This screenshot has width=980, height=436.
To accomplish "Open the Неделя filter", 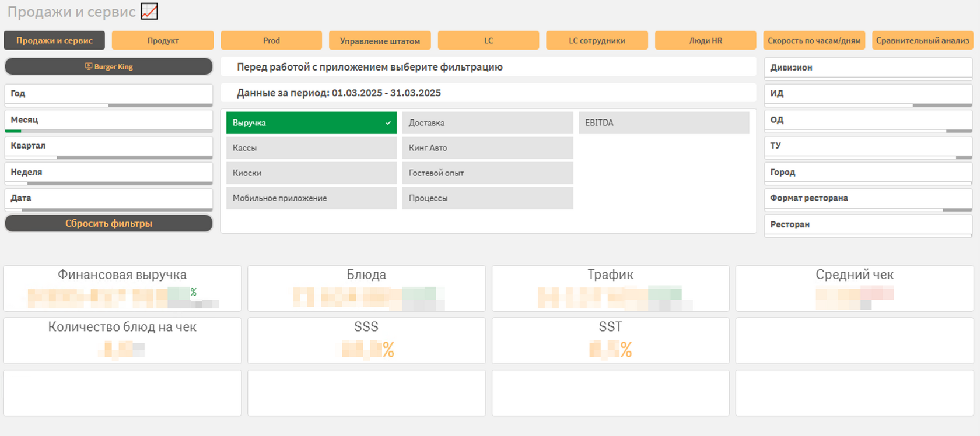I will click(108, 174).
